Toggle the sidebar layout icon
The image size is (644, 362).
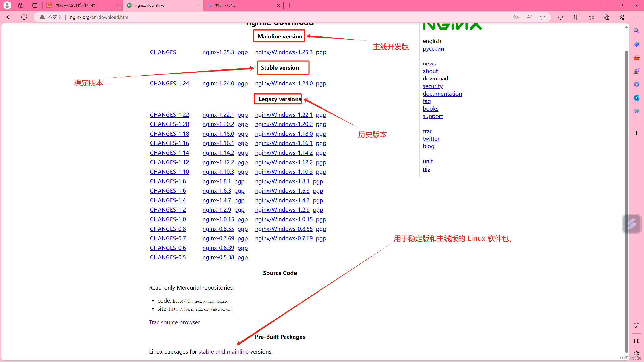point(636,341)
